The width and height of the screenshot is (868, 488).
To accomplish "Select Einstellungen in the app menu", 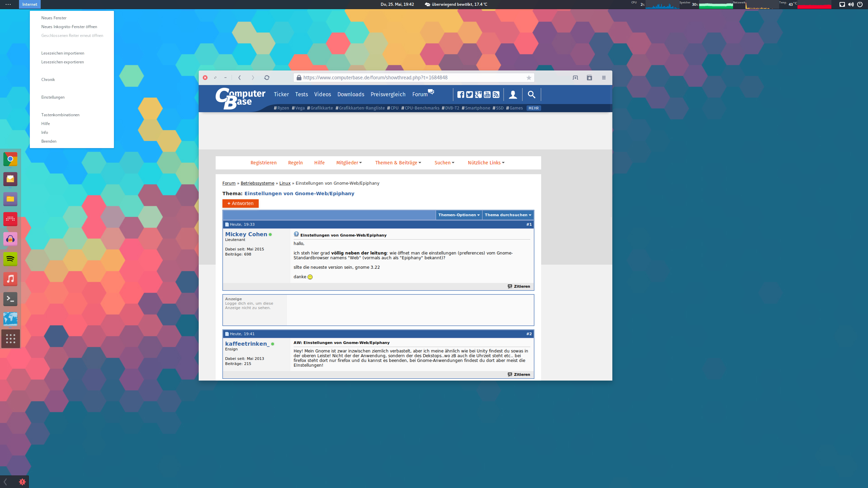I will (x=53, y=97).
